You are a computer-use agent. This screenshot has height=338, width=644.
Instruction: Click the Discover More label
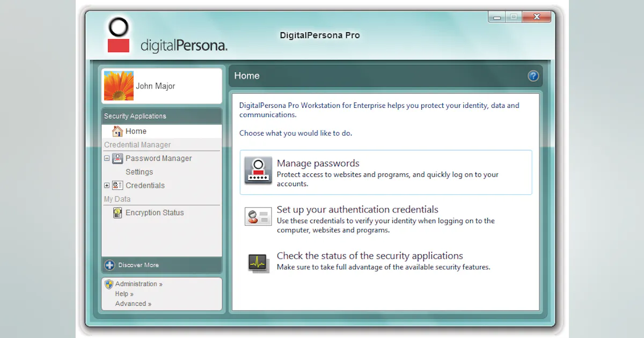[138, 265]
